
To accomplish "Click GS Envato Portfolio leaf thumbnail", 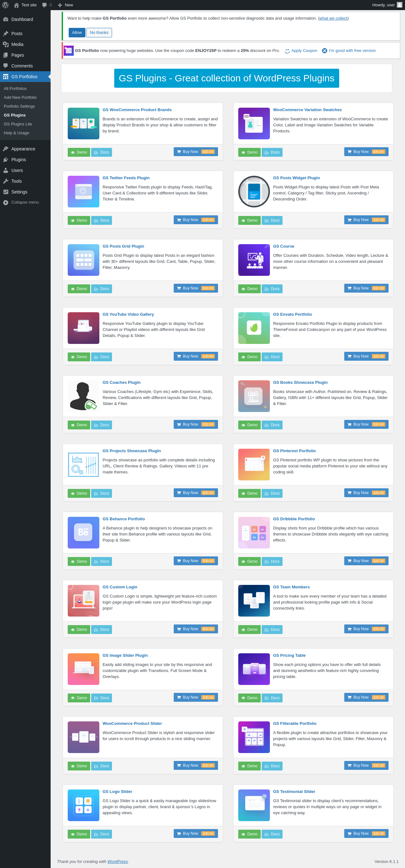I will click(254, 328).
